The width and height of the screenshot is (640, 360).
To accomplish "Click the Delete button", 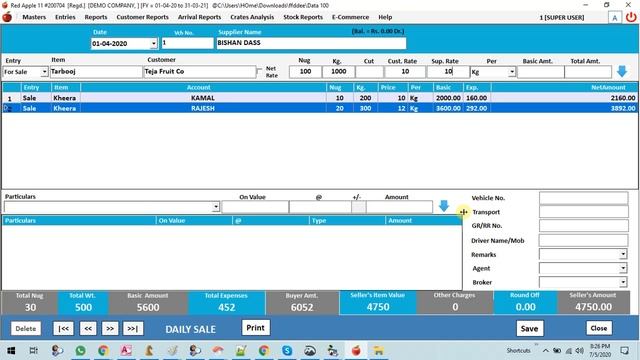I will click(x=26, y=329).
